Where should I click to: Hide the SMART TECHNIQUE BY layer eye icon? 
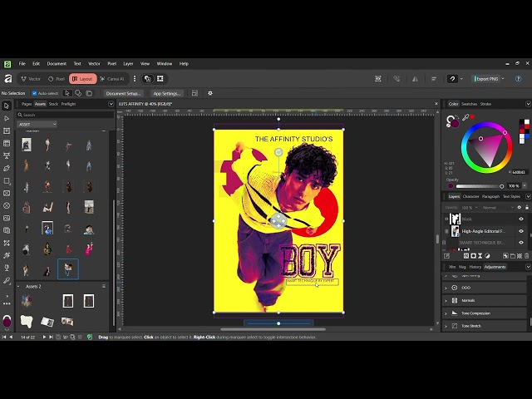[521, 243]
